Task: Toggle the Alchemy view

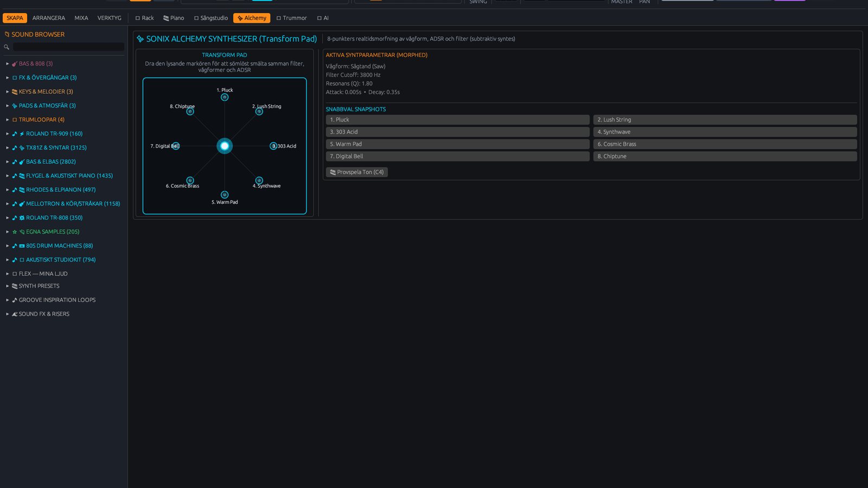Action: pos(252,18)
